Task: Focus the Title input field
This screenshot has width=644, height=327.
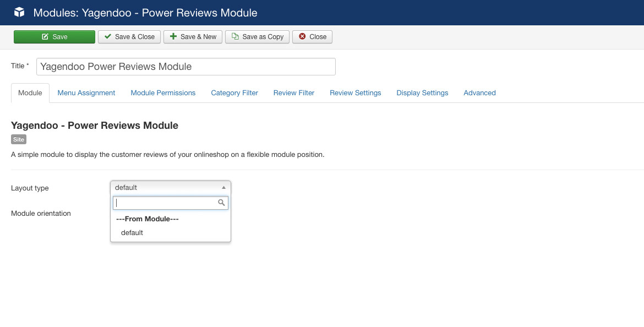Action: [x=186, y=67]
